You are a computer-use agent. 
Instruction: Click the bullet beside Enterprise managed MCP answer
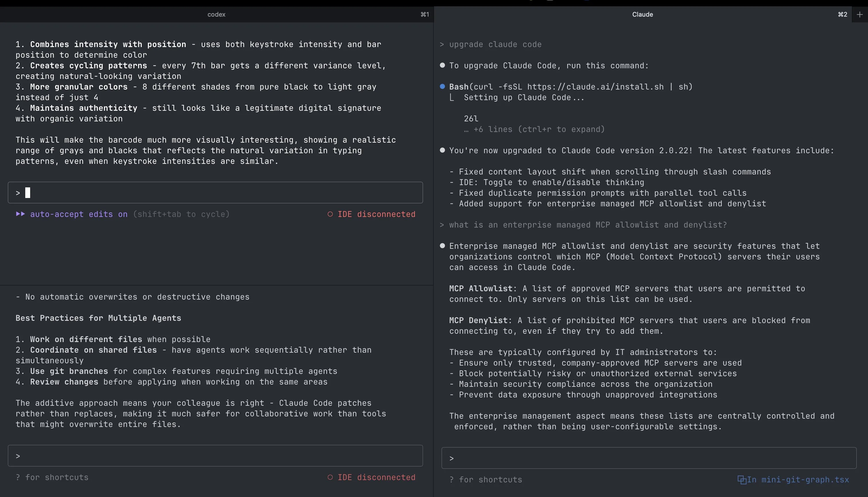[x=442, y=246]
